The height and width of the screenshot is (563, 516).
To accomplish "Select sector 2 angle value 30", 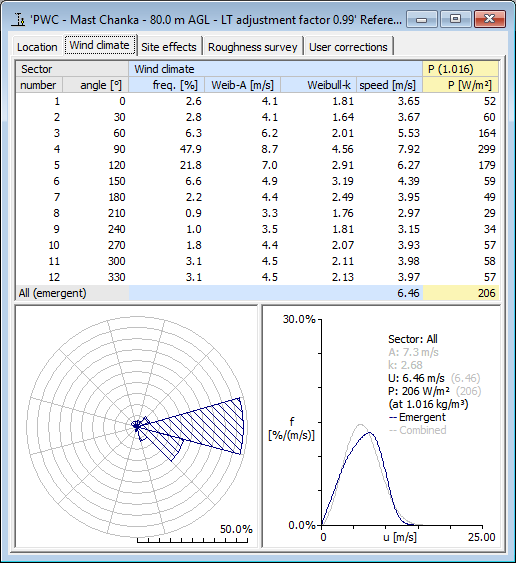I will [119, 117].
